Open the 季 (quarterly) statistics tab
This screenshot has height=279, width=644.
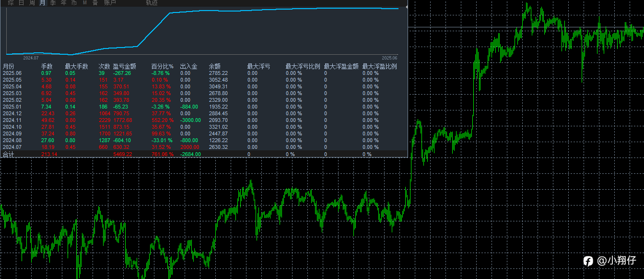pos(53,3)
